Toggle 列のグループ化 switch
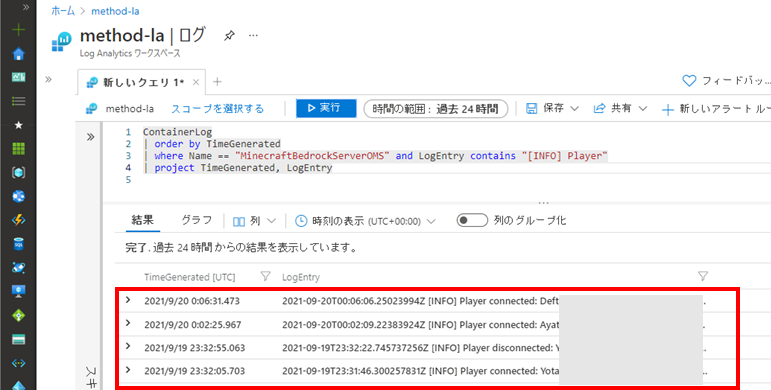Image resolution: width=771 pixels, height=390 pixels. 472,220
